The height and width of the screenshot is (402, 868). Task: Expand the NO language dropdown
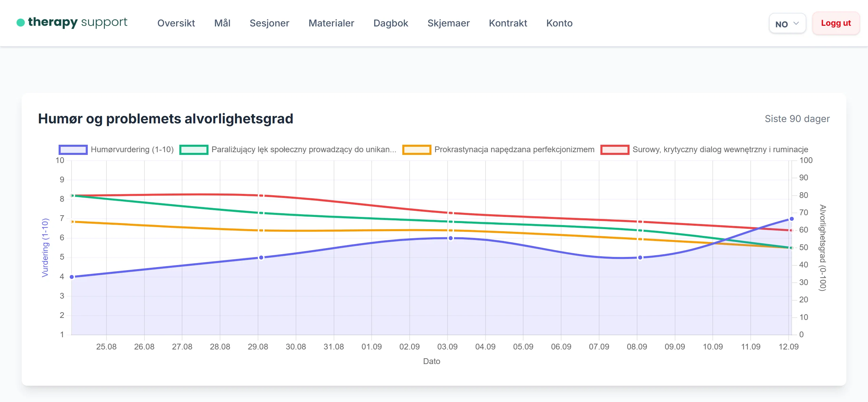[787, 23]
